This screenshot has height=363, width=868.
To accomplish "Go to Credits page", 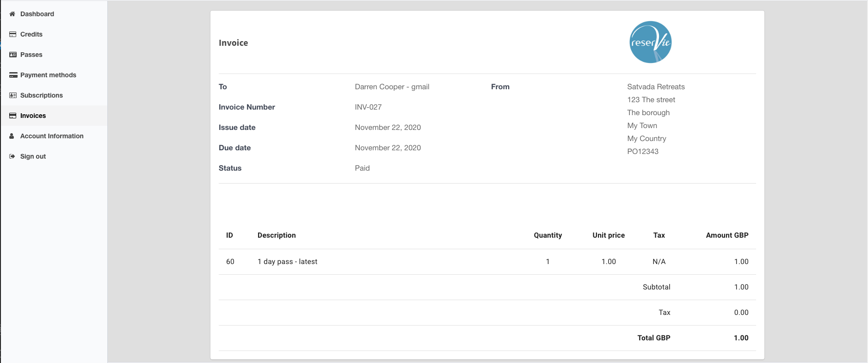I will pos(54,34).
